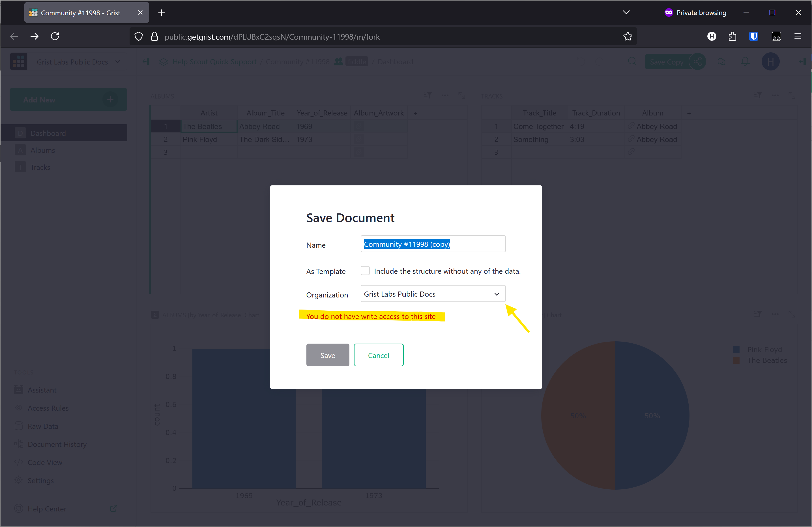
Task: Bookmark page with star icon
Action: (x=628, y=36)
